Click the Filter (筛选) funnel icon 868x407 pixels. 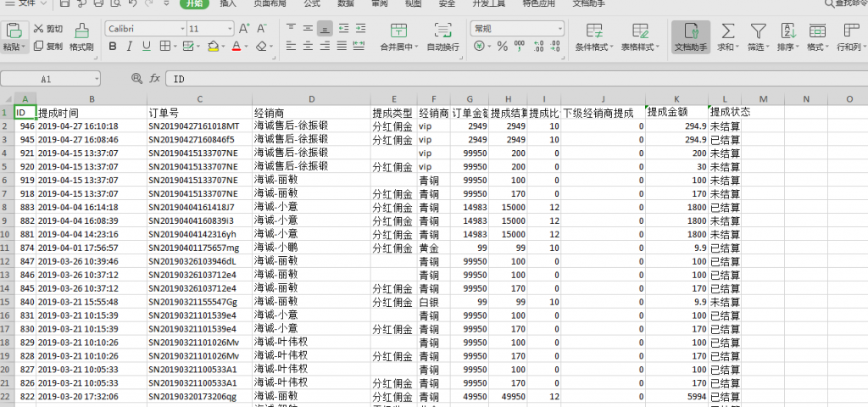[x=758, y=31]
